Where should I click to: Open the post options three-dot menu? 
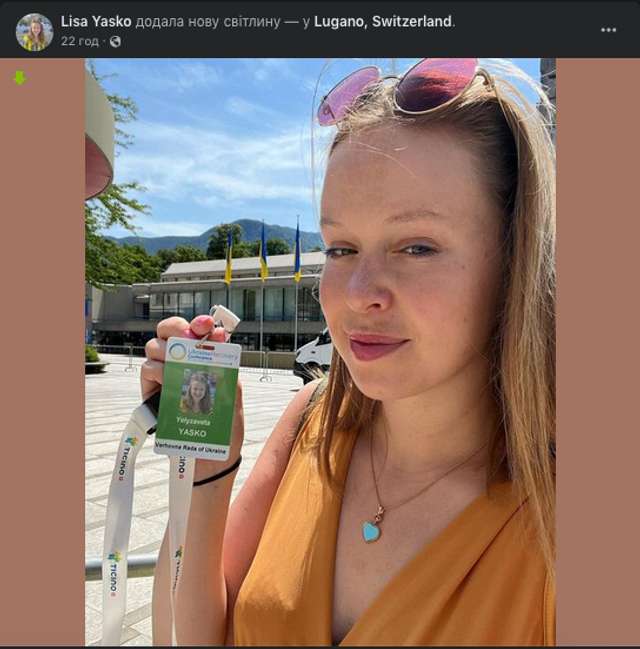click(608, 30)
